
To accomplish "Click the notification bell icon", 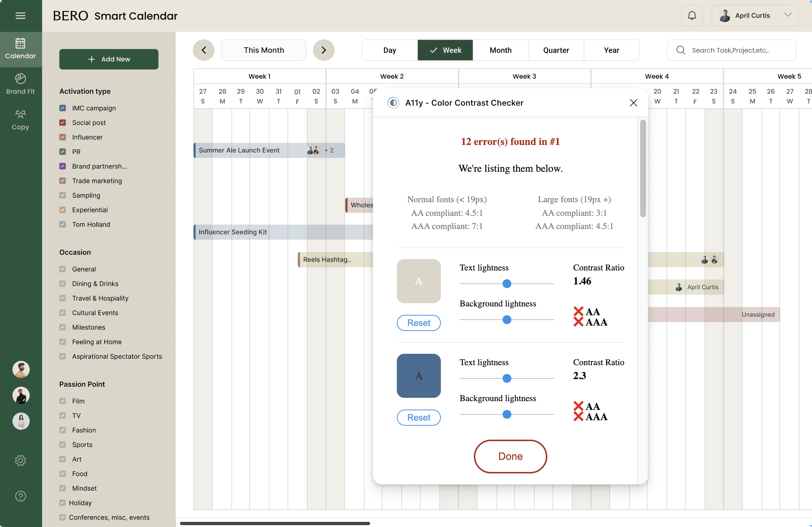I will (x=692, y=15).
